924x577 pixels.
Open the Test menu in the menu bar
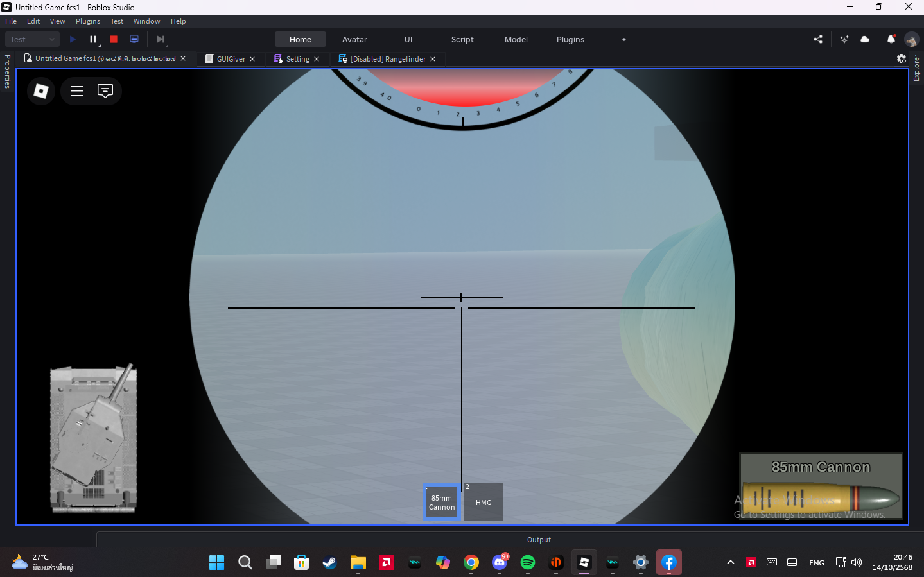coord(117,21)
